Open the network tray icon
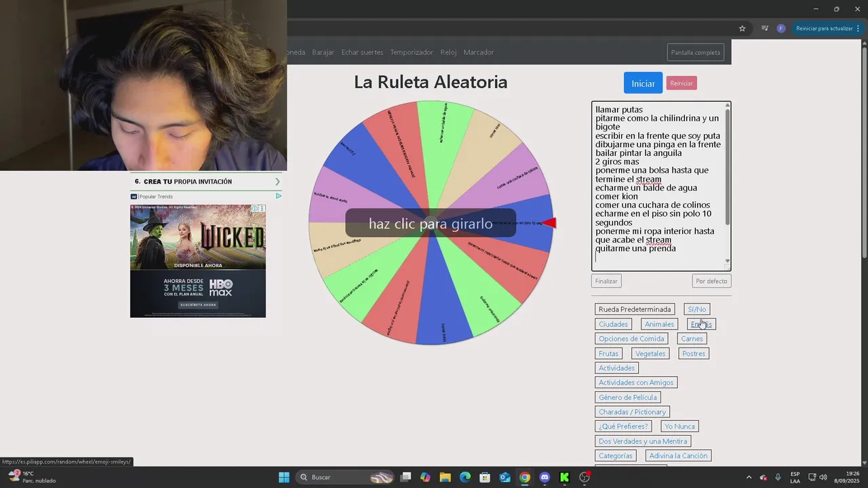This screenshot has width=868, height=488. pyautogui.click(x=812, y=477)
